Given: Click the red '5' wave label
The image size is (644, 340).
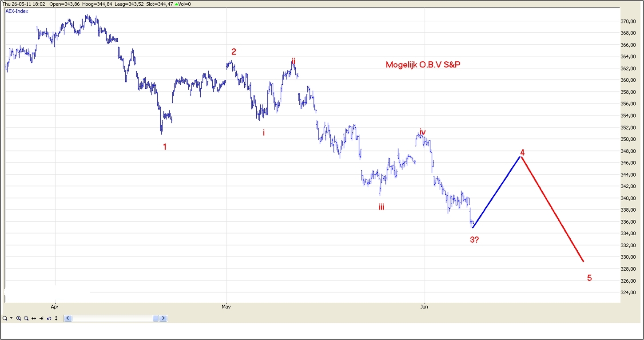Looking at the screenshot, I should tap(589, 278).
